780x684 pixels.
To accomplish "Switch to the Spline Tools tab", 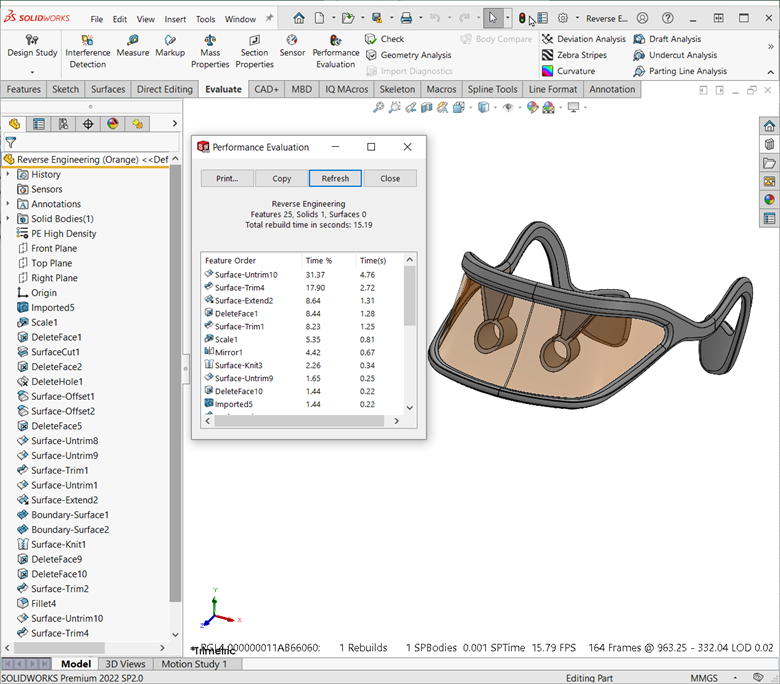I will point(492,90).
